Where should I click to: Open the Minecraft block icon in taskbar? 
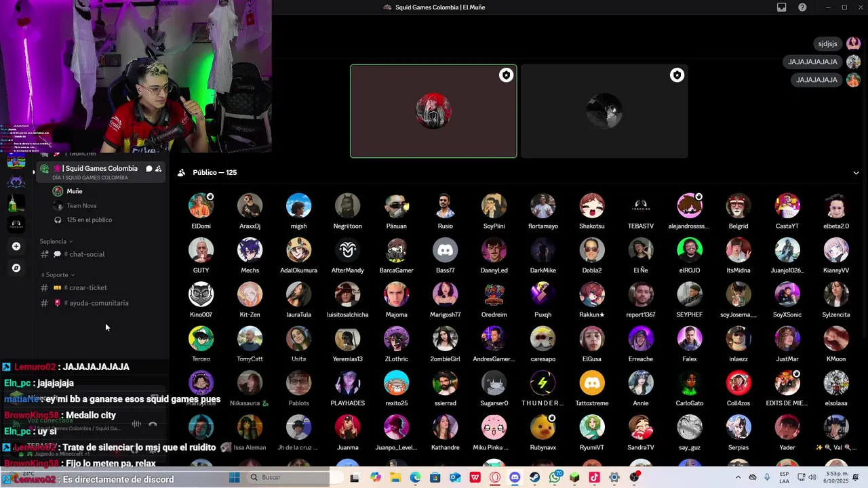(x=574, y=477)
